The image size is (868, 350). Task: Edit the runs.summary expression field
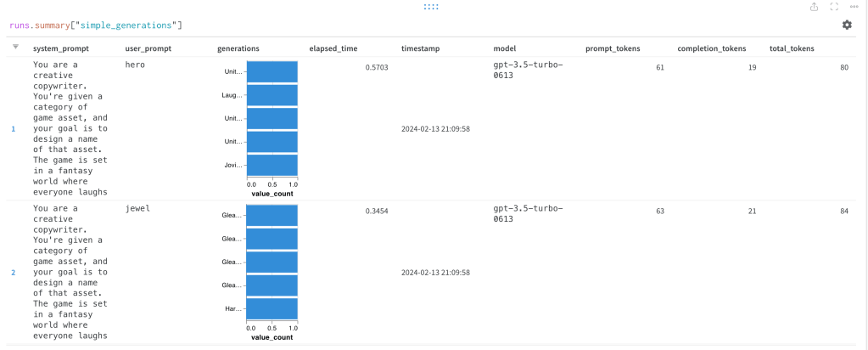[x=96, y=25]
